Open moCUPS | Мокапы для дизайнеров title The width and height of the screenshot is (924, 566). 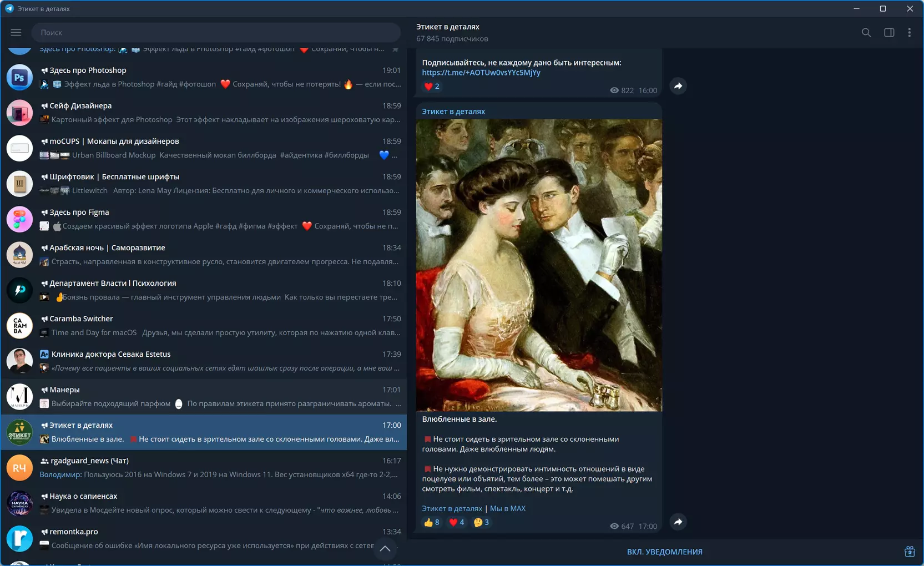[x=114, y=141]
